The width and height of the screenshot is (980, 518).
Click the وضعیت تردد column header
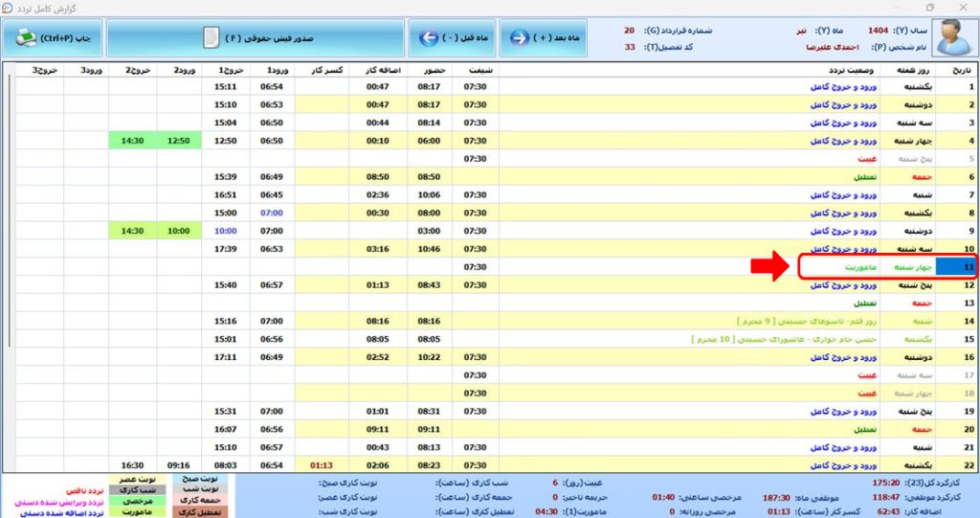click(845, 70)
